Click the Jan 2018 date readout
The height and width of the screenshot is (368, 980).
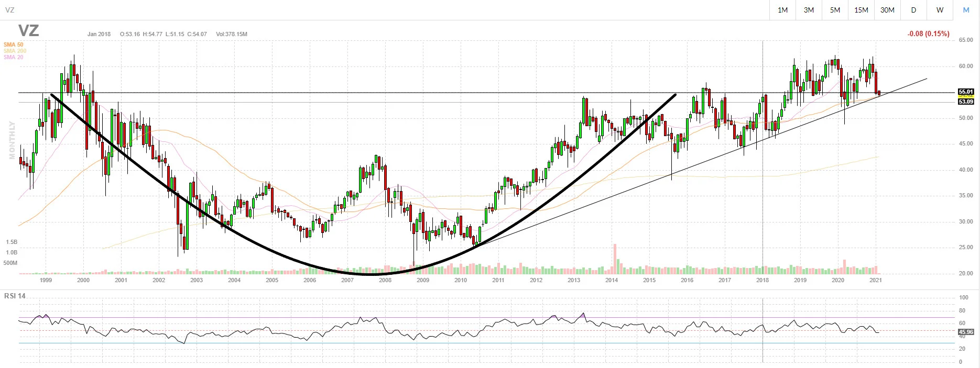99,34
